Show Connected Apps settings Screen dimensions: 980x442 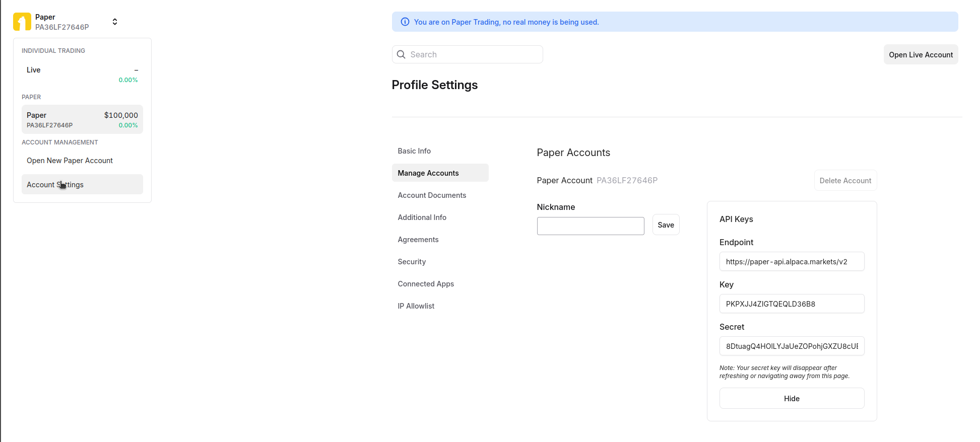426,284
